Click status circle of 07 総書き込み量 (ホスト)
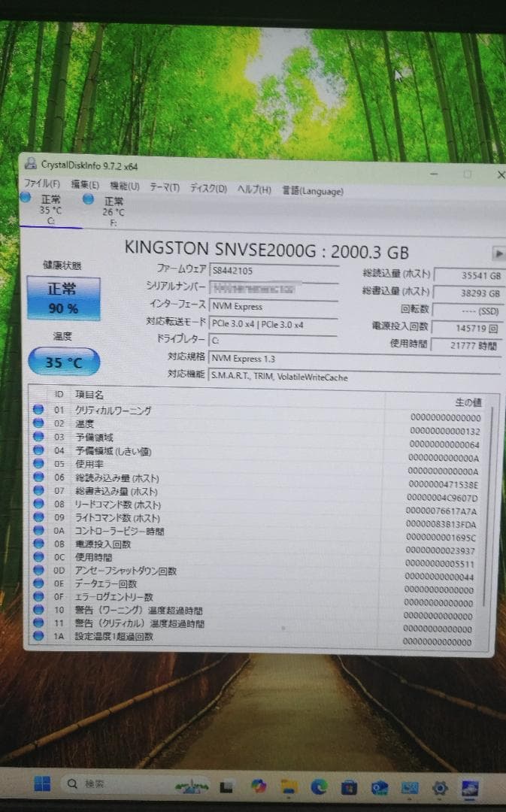The image size is (506, 812). [x=38, y=490]
